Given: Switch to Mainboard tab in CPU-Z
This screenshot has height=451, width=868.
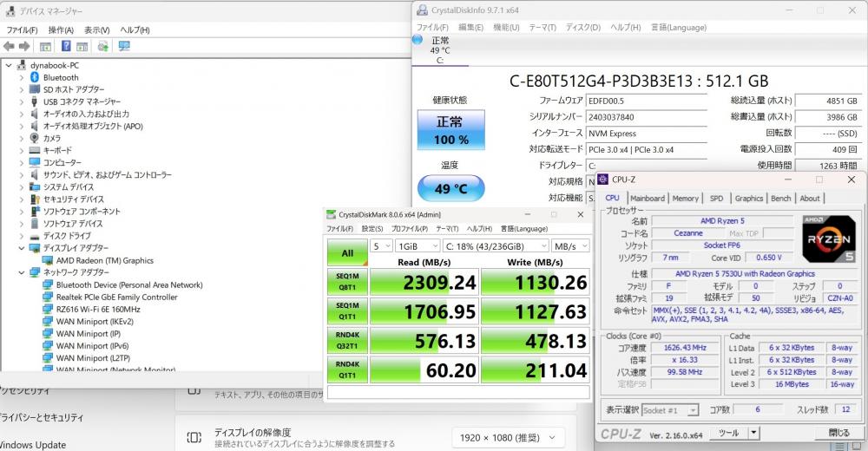Looking at the screenshot, I should click(648, 198).
